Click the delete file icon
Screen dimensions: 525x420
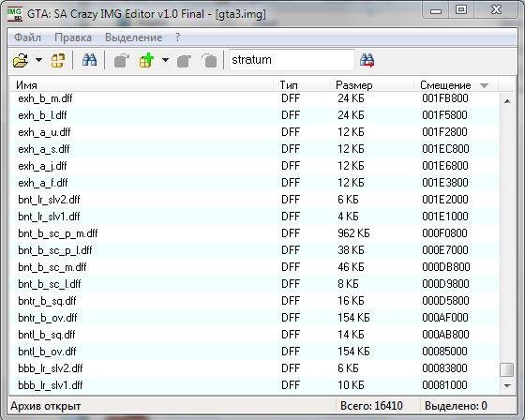coord(210,61)
